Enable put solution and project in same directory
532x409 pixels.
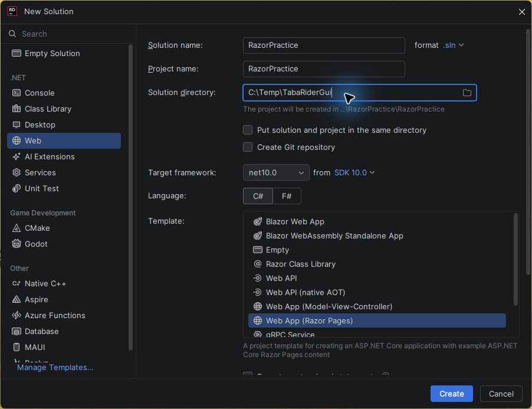[x=248, y=130]
